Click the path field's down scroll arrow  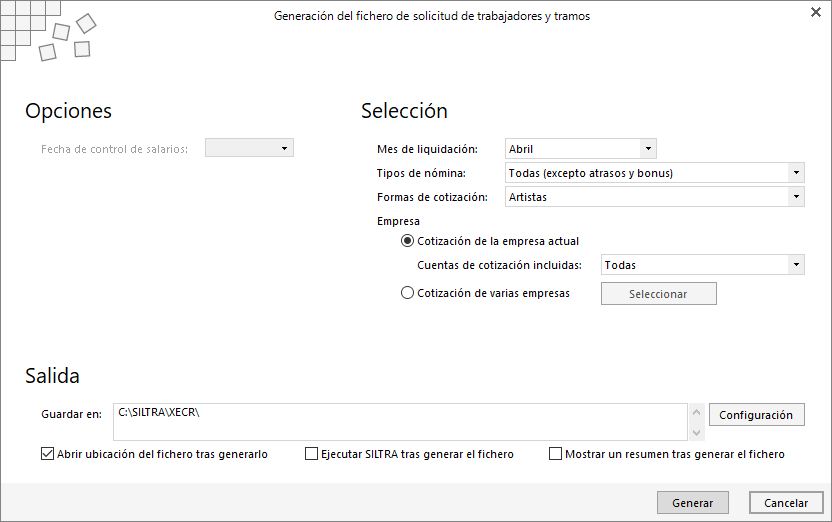tap(697, 432)
